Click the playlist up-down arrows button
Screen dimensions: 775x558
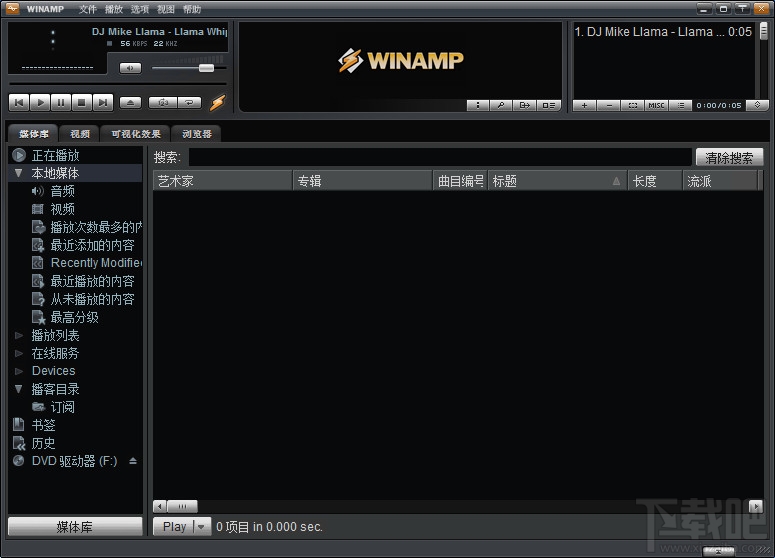[x=757, y=105]
